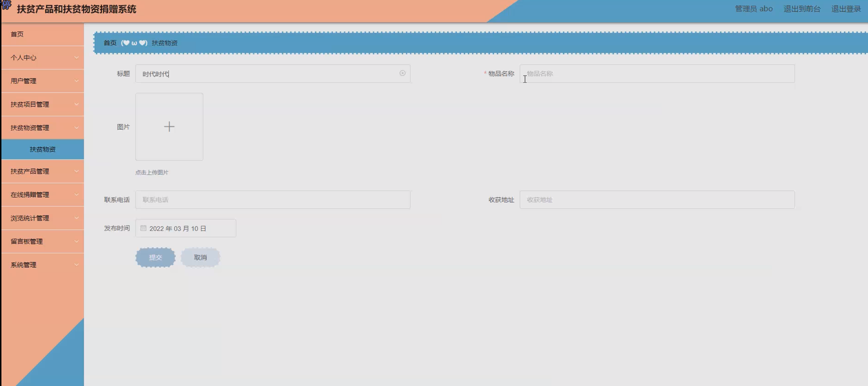Open the 发布时间 date picker field
The width and height of the screenshot is (868, 386).
tap(186, 228)
